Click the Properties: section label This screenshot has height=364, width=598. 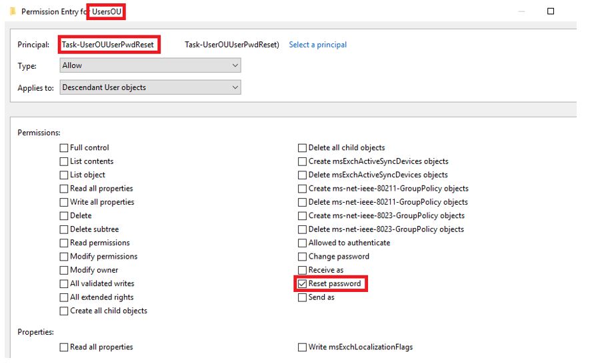click(x=36, y=332)
